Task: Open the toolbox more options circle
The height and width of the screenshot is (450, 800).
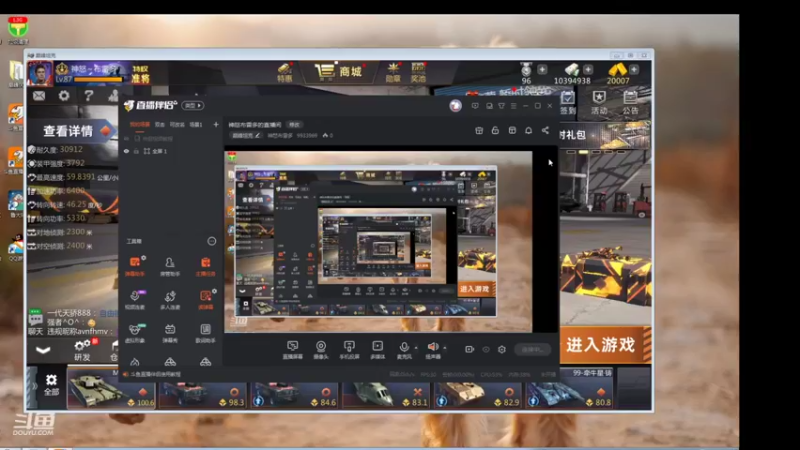Action: click(212, 241)
